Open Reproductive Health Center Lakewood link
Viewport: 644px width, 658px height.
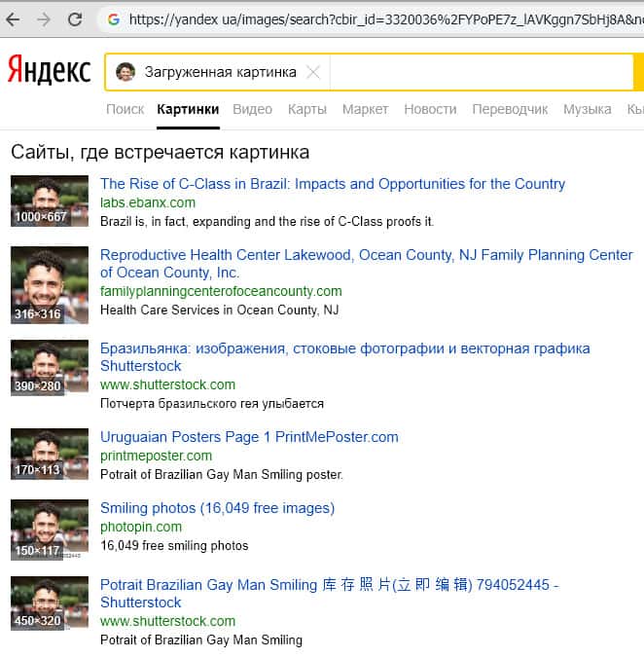[367, 264]
